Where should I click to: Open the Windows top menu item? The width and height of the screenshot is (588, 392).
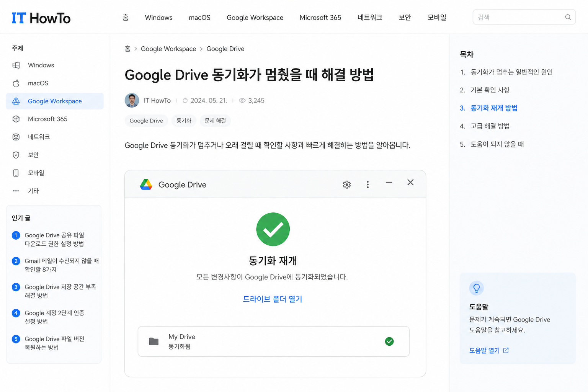click(159, 18)
